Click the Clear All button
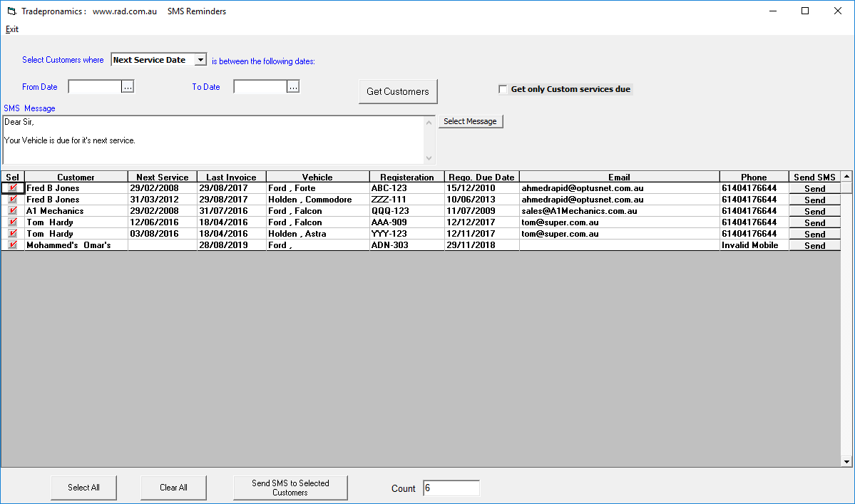Viewport: 855px width, 504px height. click(x=173, y=488)
